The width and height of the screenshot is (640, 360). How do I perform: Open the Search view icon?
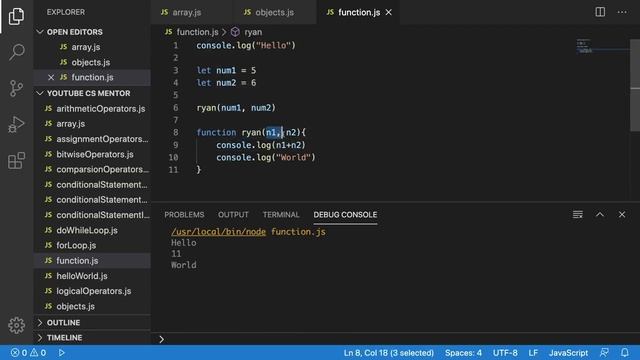coord(16,52)
